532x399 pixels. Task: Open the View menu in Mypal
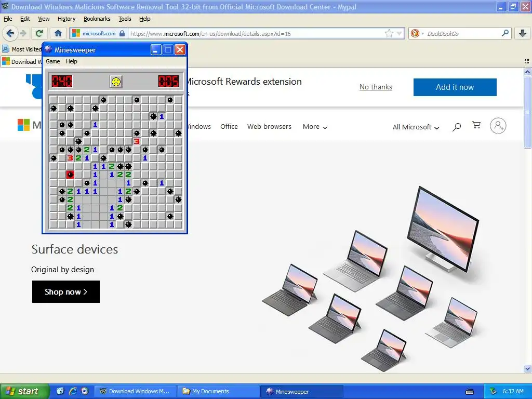[44, 19]
